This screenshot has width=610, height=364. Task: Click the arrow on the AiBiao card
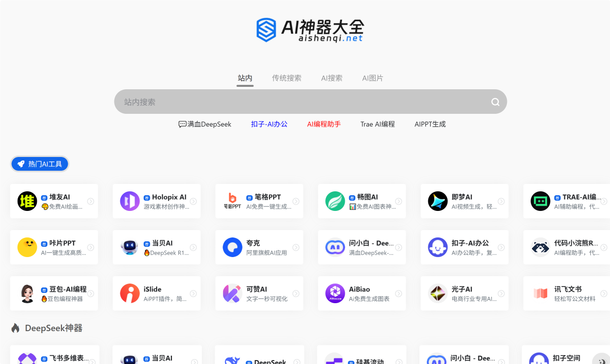pos(399,294)
